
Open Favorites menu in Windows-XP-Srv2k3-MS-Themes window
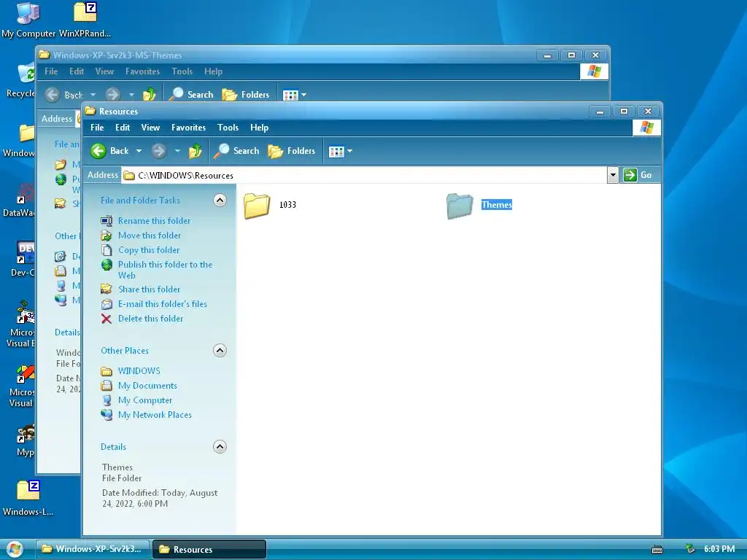142,71
